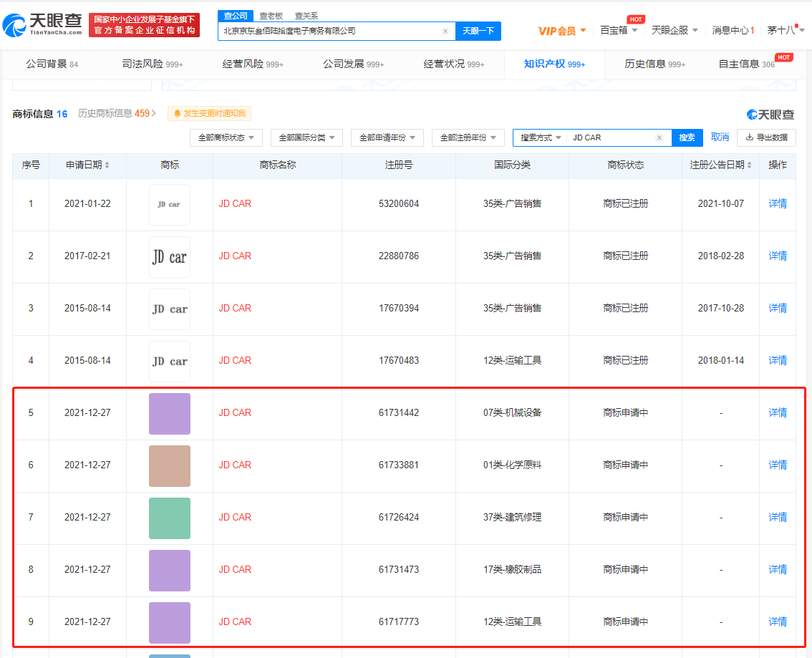Expand the VIP会员 menu
This screenshot has height=658, width=812.
tap(562, 31)
